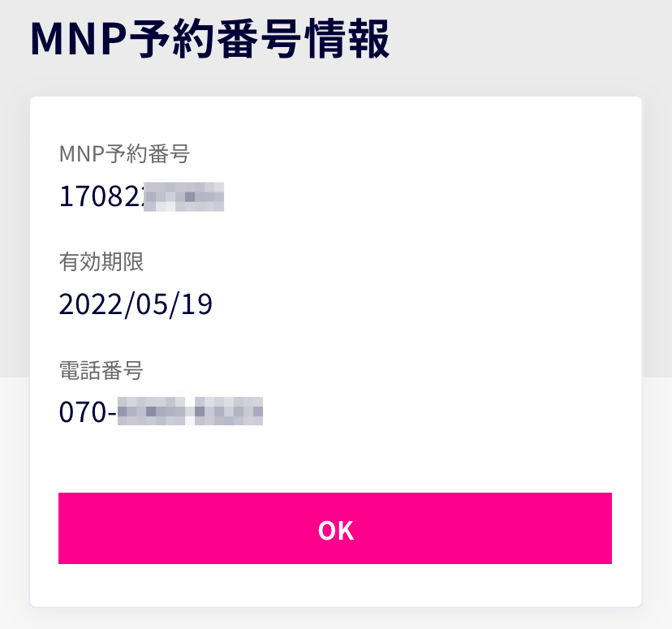Viewport: 672px width, 629px height.
Task: Click the MNP reservation number value
Action: coord(141,196)
